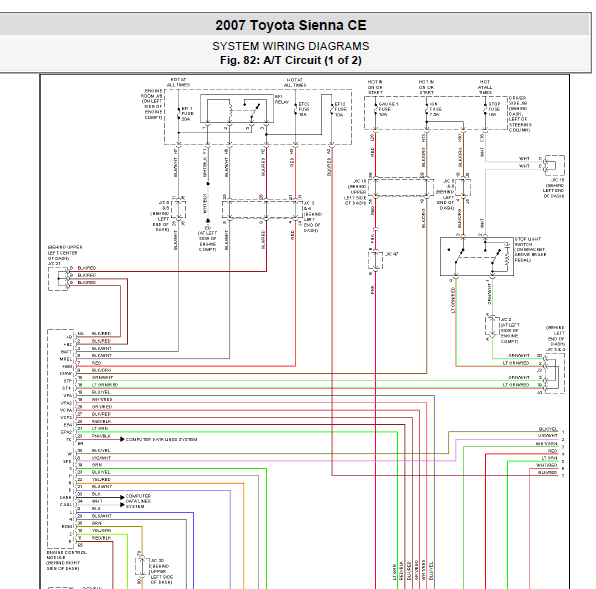Select the EFI 1 FUSE 20A label

point(187,114)
